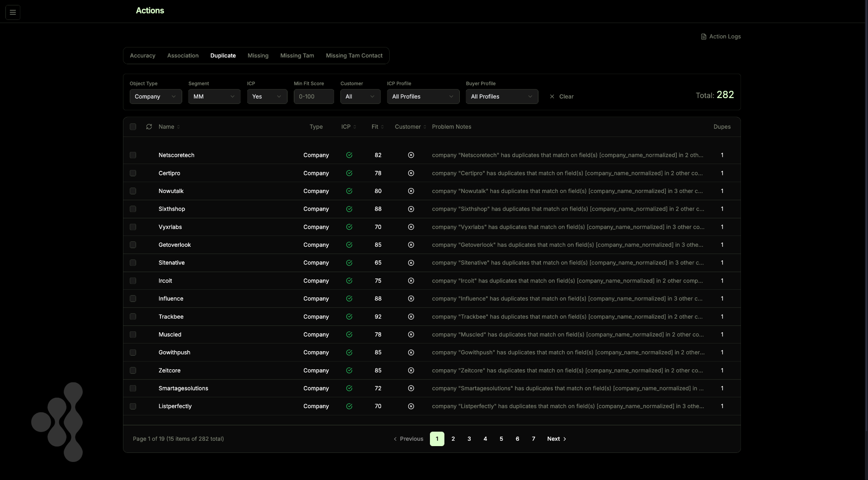Click Action Logs document icon
The width and height of the screenshot is (868, 480).
pyautogui.click(x=703, y=37)
